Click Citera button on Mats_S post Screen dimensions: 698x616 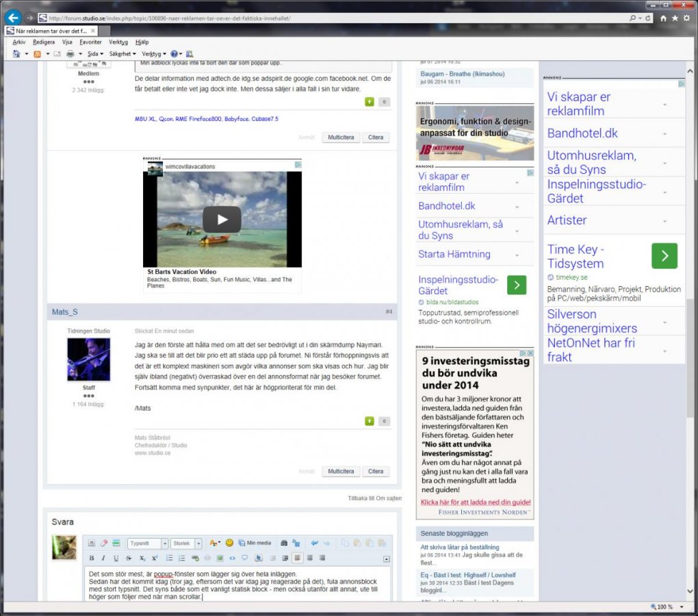(376, 472)
